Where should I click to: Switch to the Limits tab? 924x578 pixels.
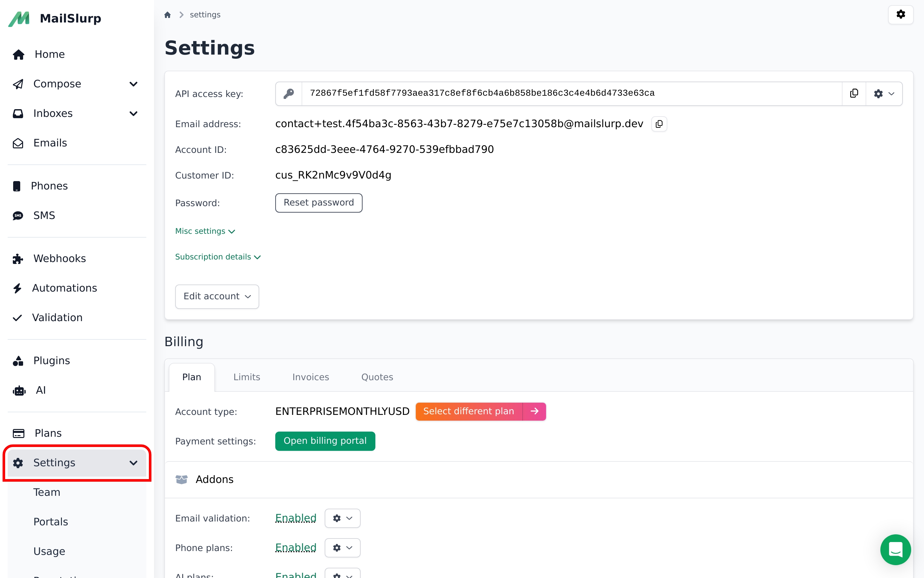247,377
